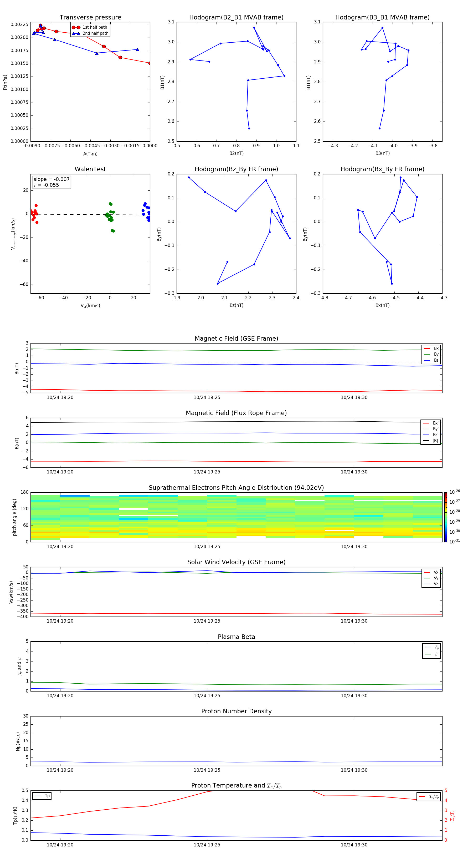Click the 'slope = -0.007' annotation
Viewport: 473px width, 868px height.
point(52,179)
